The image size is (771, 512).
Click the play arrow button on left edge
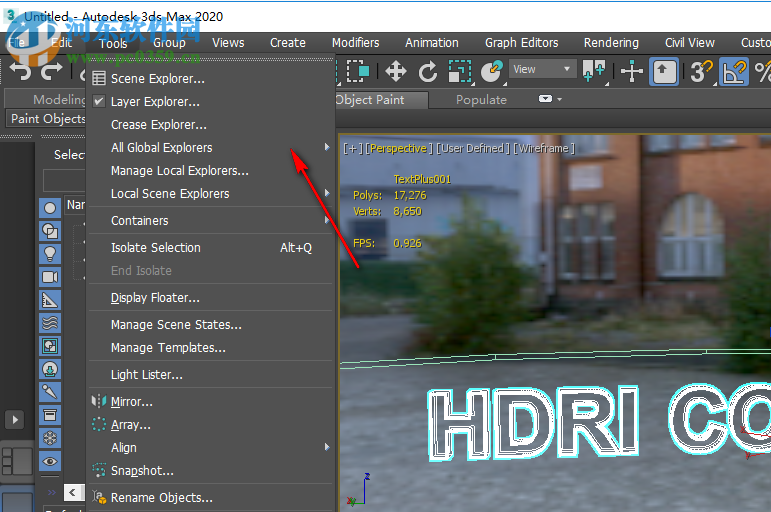pos(15,420)
